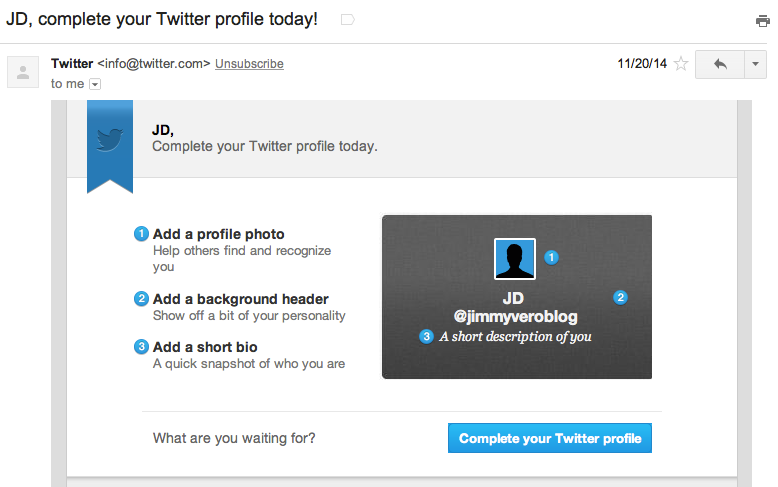
Task: Click the number 3 badge beside Add a short bio
Action: pos(141,347)
